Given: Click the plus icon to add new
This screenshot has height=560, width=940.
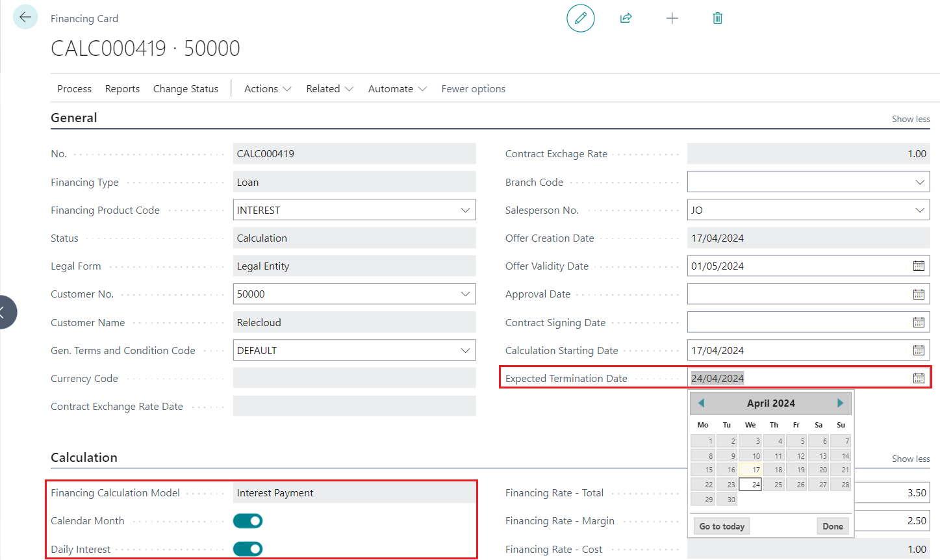Looking at the screenshot, I should (x=672, y=18).
